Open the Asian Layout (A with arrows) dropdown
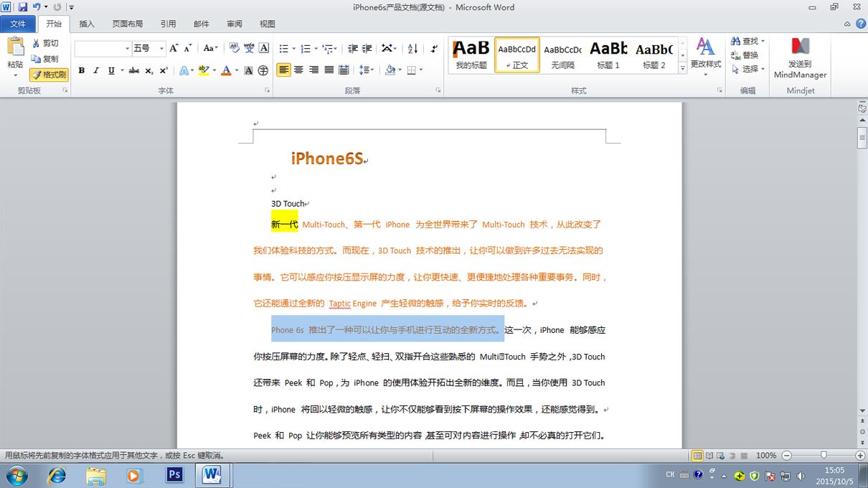Viewport: 868px width, 488px height. pyautogui.click(x=389, y=48)
